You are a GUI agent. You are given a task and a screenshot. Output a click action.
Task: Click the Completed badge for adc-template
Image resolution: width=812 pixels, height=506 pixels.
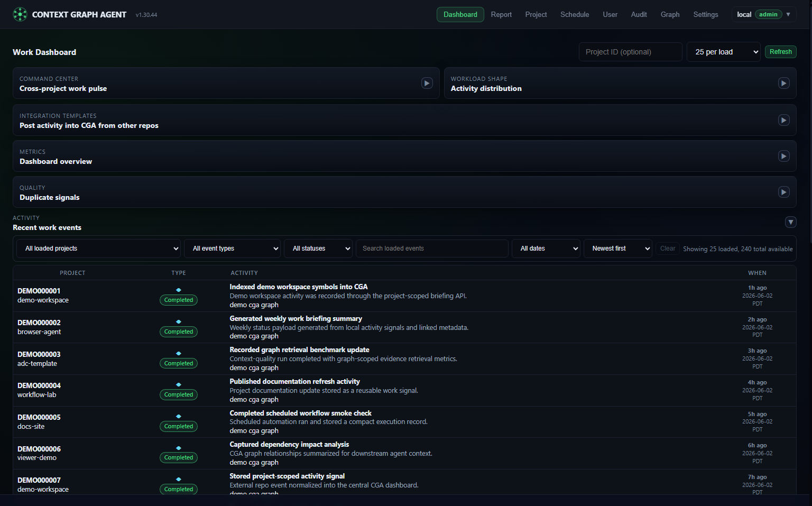point(179,363)
